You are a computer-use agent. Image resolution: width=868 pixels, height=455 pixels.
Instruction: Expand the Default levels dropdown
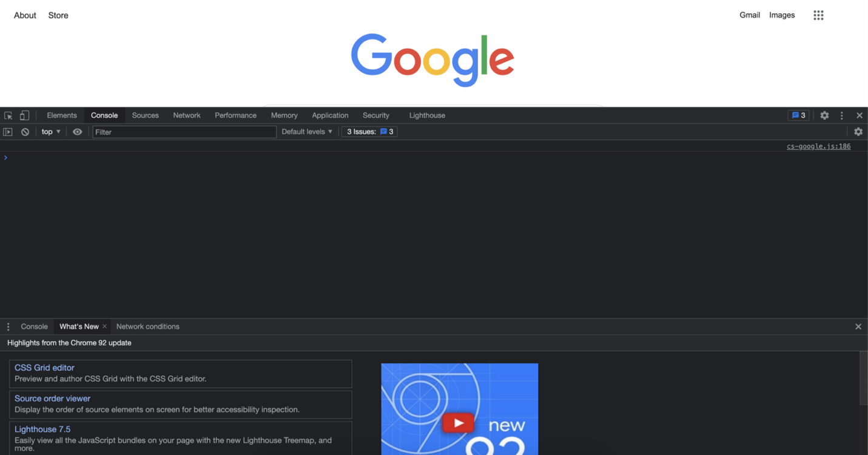click(x=307, y=132)
